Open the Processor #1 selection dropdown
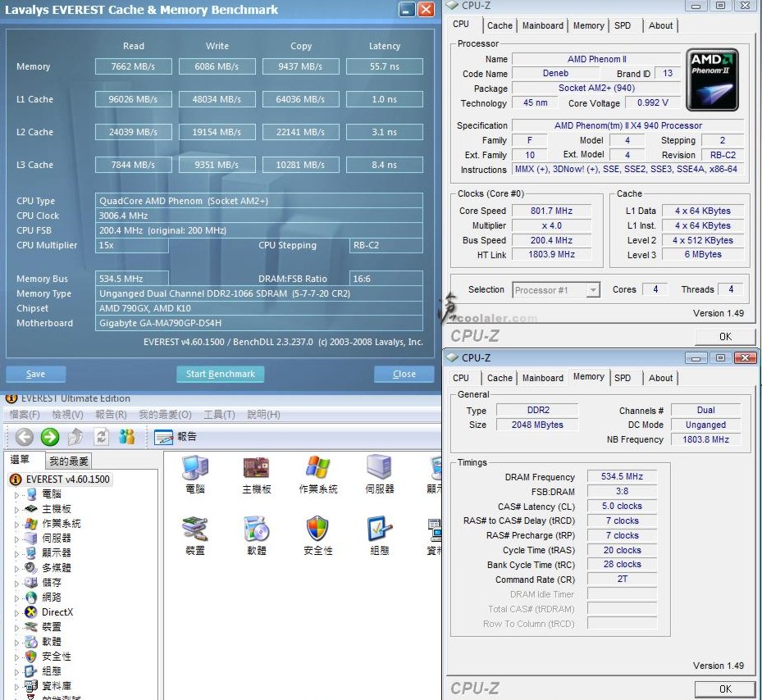This screenshot has height=700, width=762. 556,290
